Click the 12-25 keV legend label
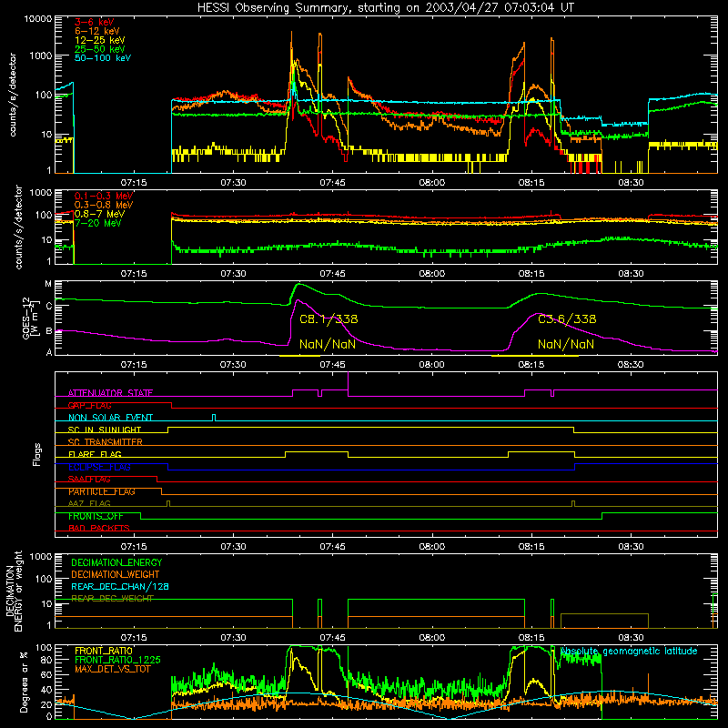 (x=99, y=40)
